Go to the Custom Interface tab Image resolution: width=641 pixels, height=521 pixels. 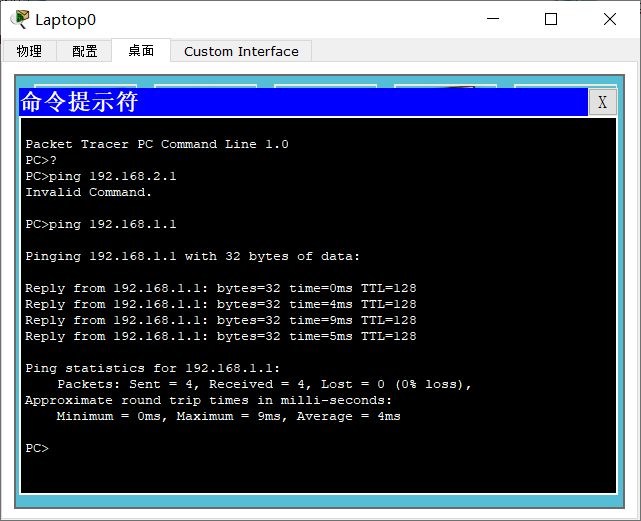[241, 51]
